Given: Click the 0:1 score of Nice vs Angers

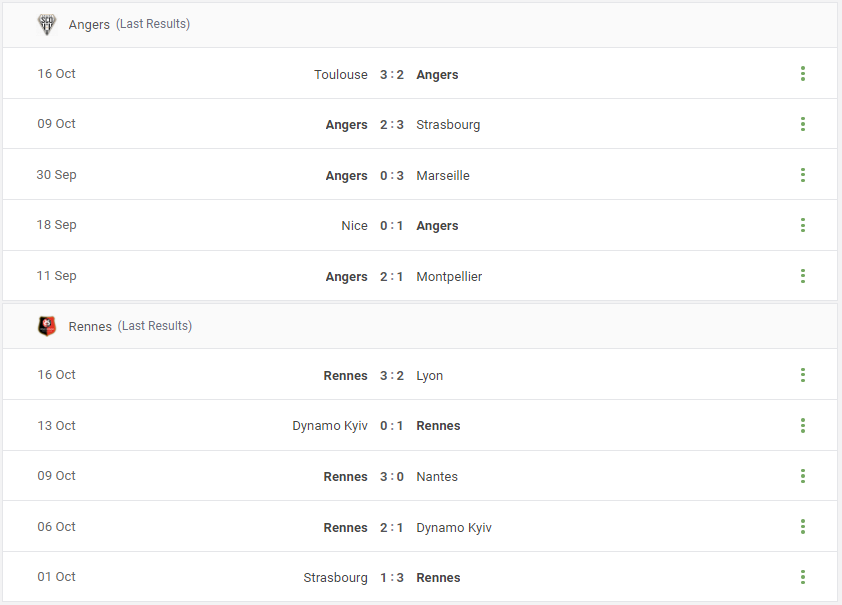Looking at the screenshot, I should pos(392,225).
